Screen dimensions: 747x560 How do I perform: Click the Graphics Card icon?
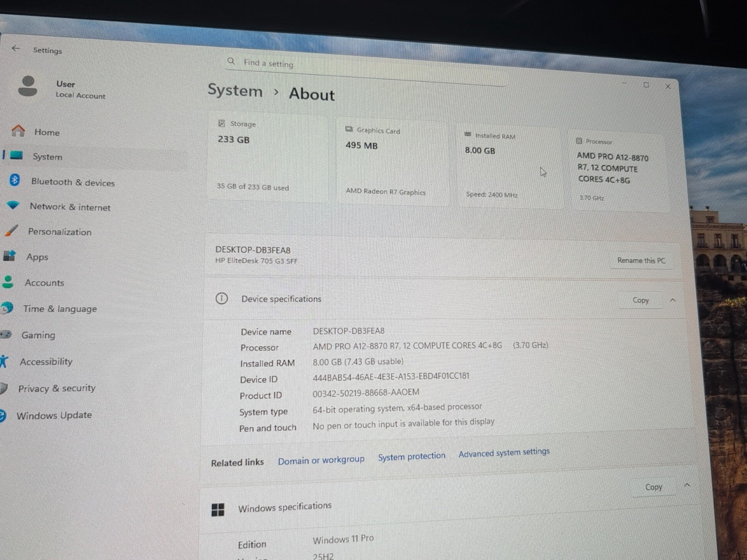coord(349,129)
